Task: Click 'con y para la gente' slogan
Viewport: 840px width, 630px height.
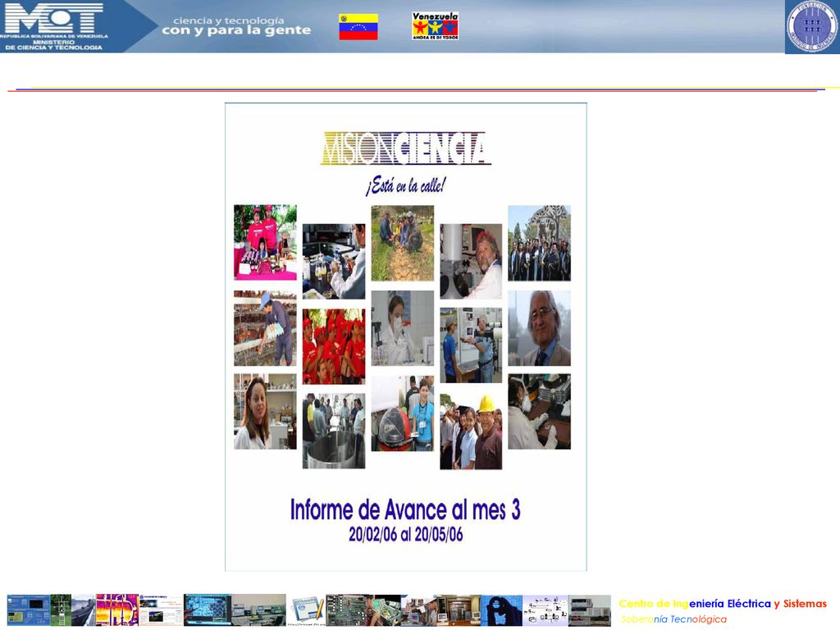Action: [x=236, y=30]
